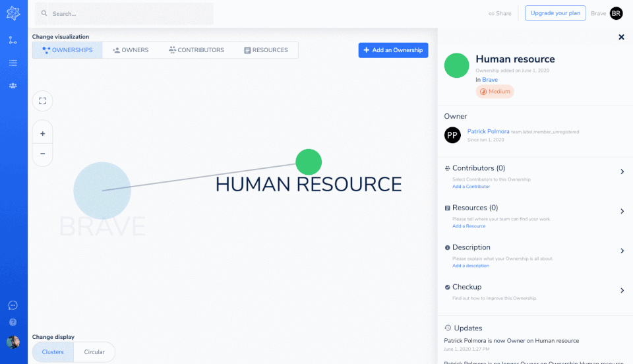Open Patrick Polmora owner profile link

[488, 132]
